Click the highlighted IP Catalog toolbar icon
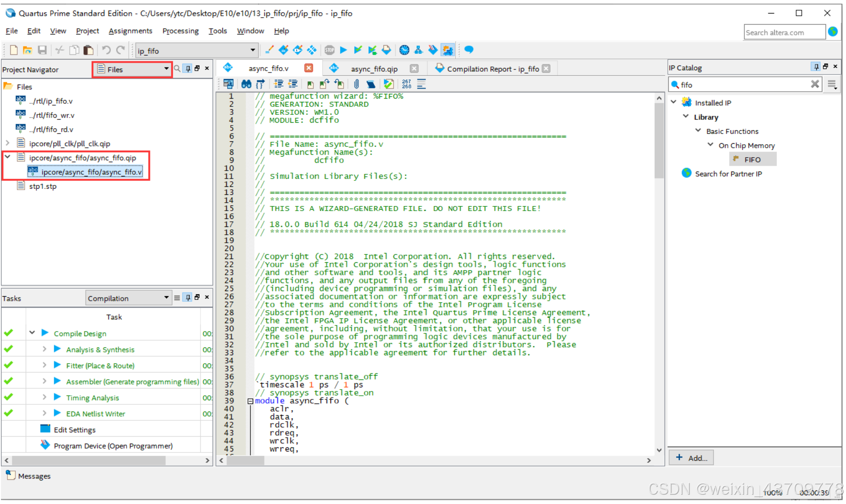Viewport: 846px width, 504px height. click(448, 50)
